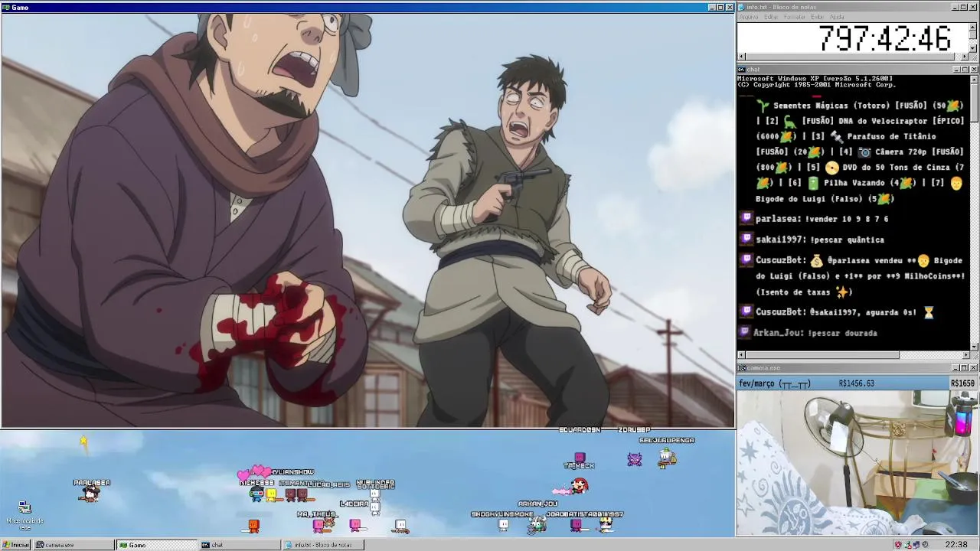Viewport: 980px width, 551px height.
Task: Click chat window scrollbar up arrow
Action: (x=974, y=79)
